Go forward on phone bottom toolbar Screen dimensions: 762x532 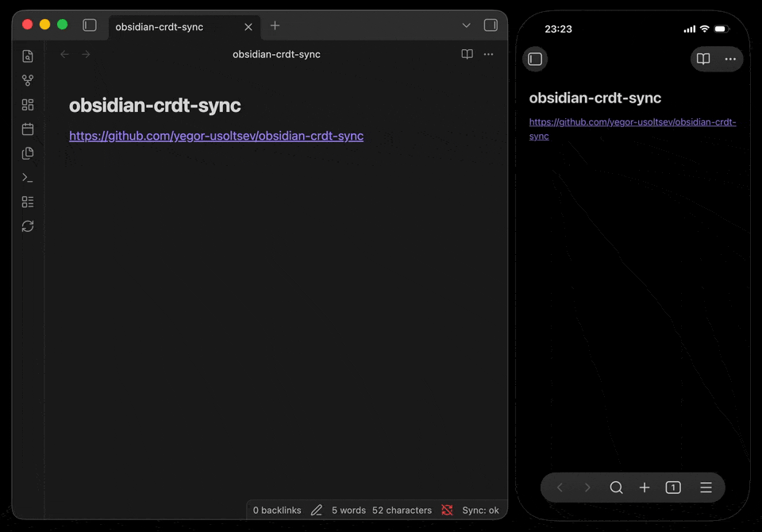pyautogui.click(x=587, y=488)
